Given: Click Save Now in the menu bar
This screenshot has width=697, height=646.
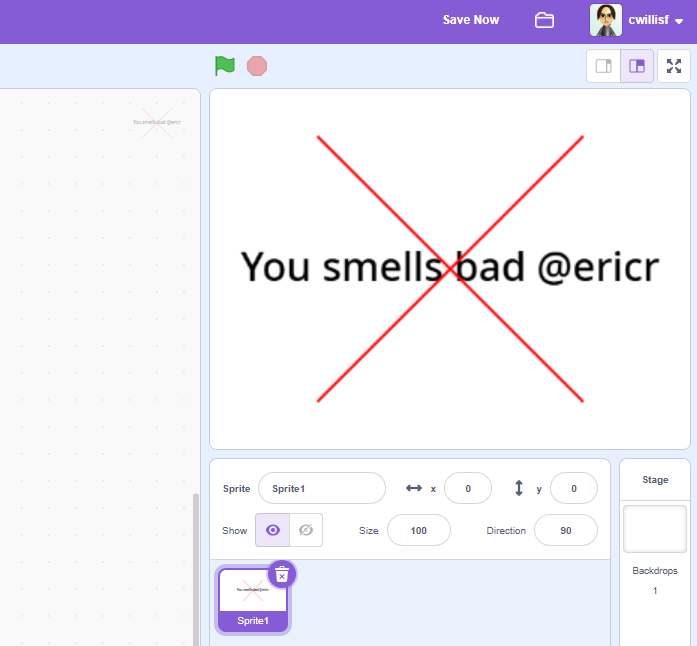Looking at the screenshot, I should click(471, 20).
